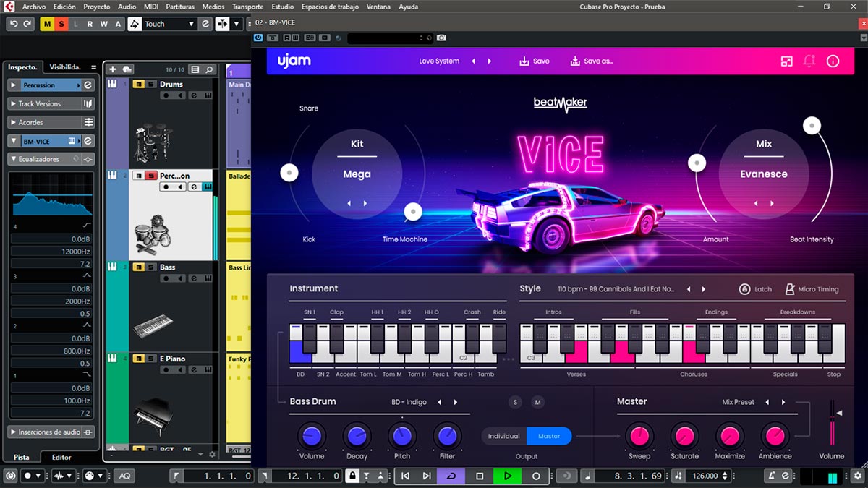Select previous BD - Indigo bass drum
Image resolution: width=868 pixels, height=488 pixels.
tap(440, 402)
